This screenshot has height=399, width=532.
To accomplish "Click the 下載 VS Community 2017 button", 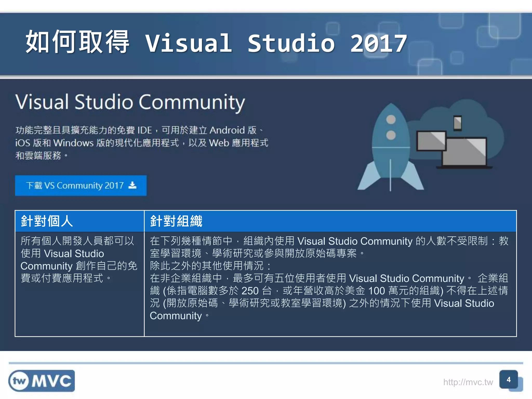I will (81, 185).
